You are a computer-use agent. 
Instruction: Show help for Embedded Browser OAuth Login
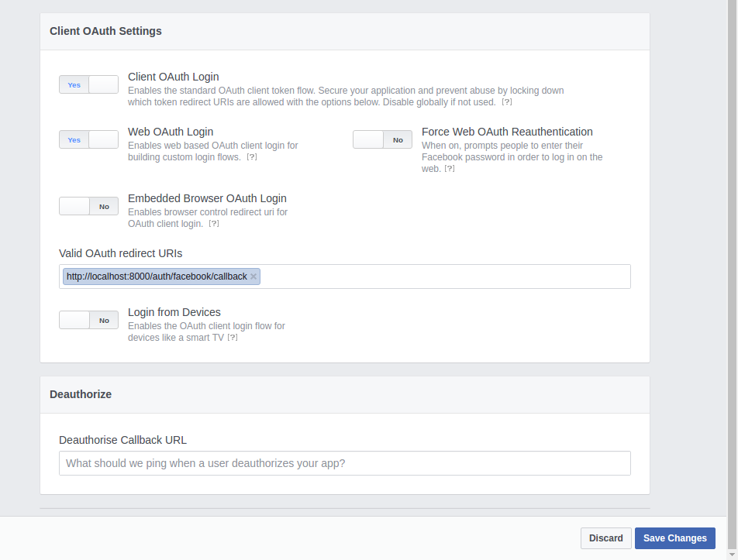tap(214, 224)
